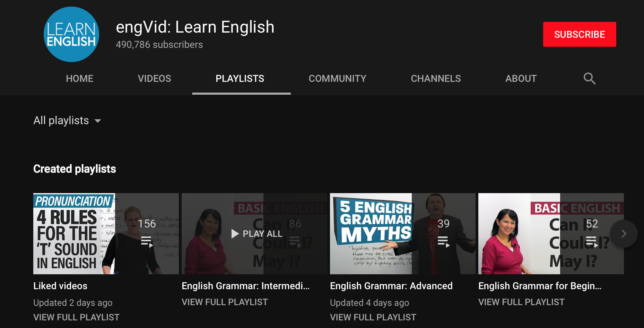
Task: Click the Grammar for Beginners playlist thumbnail
Action: (551, 234)
